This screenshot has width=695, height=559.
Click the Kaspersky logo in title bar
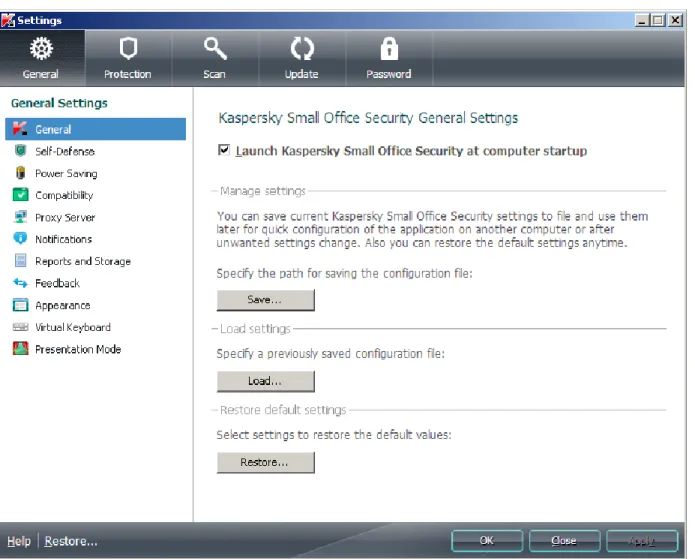8,20
